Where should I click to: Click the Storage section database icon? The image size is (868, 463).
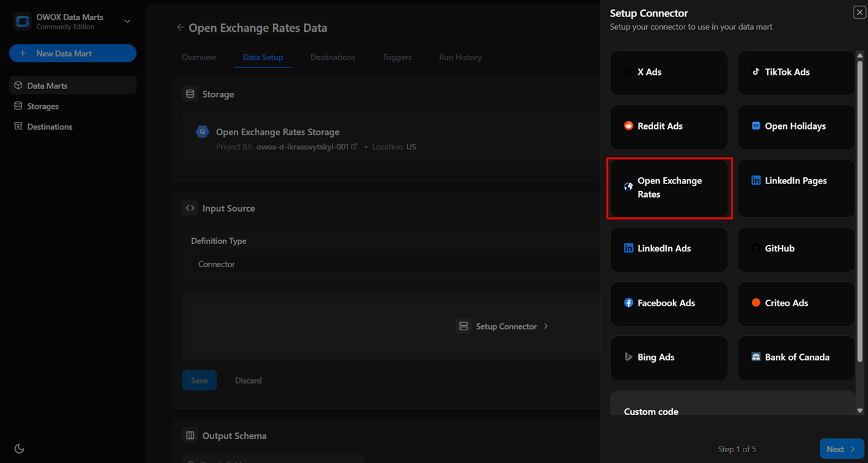(190, 94)
